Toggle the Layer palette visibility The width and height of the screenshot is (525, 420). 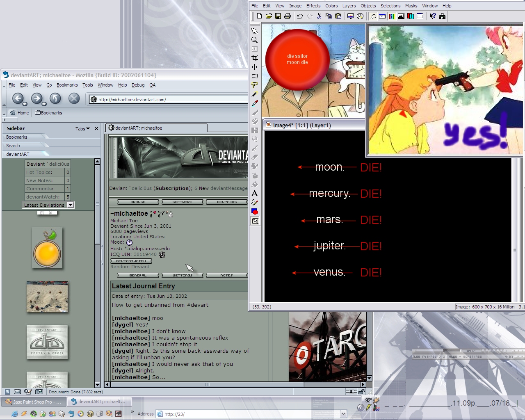(411, 16)
